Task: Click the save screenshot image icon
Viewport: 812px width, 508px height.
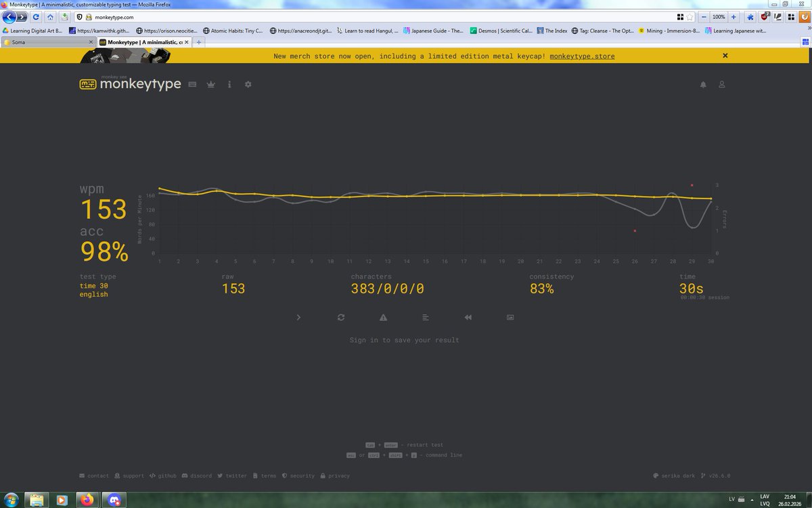Action: pyautogui.click(x=510, y=317)
